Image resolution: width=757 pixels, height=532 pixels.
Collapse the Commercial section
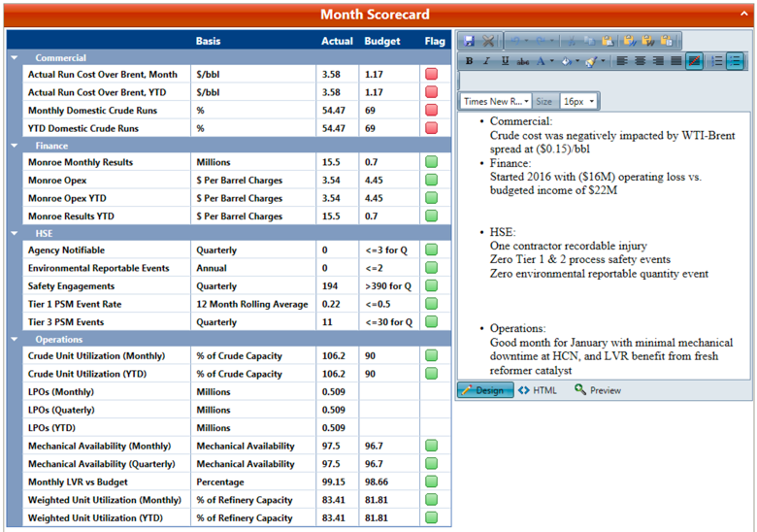tap(15, 58)
